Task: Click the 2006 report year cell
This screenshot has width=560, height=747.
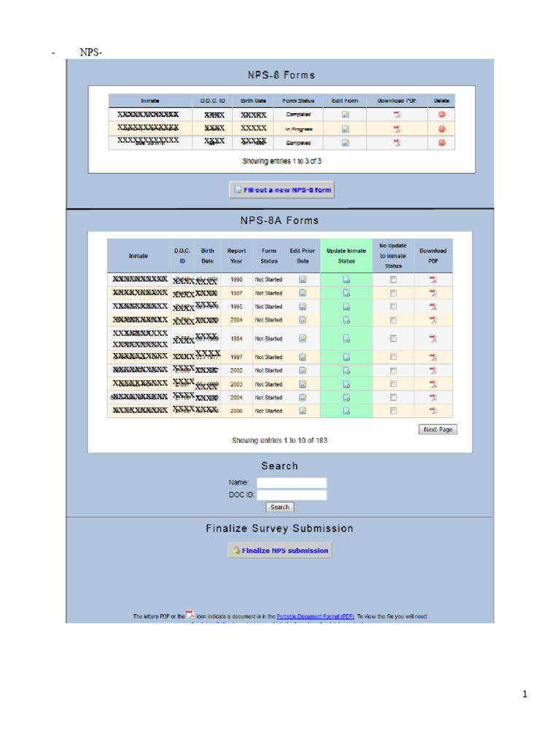Action: 237,411
